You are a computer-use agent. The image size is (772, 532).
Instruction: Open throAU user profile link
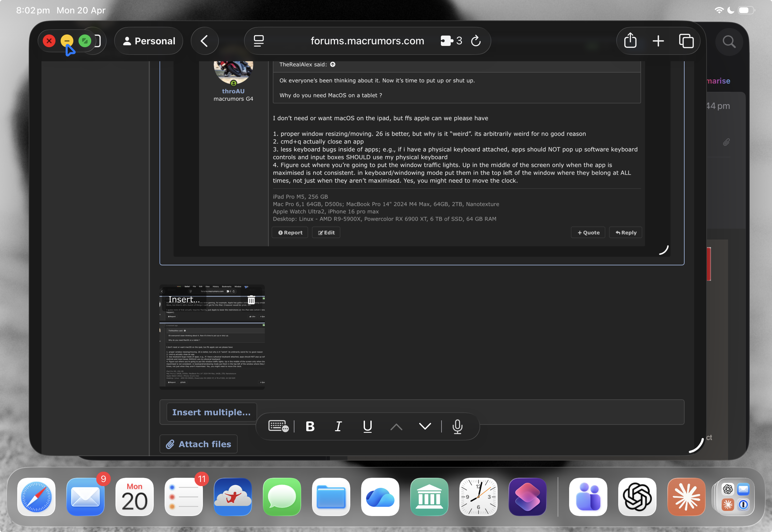click(x=233, y=91)
